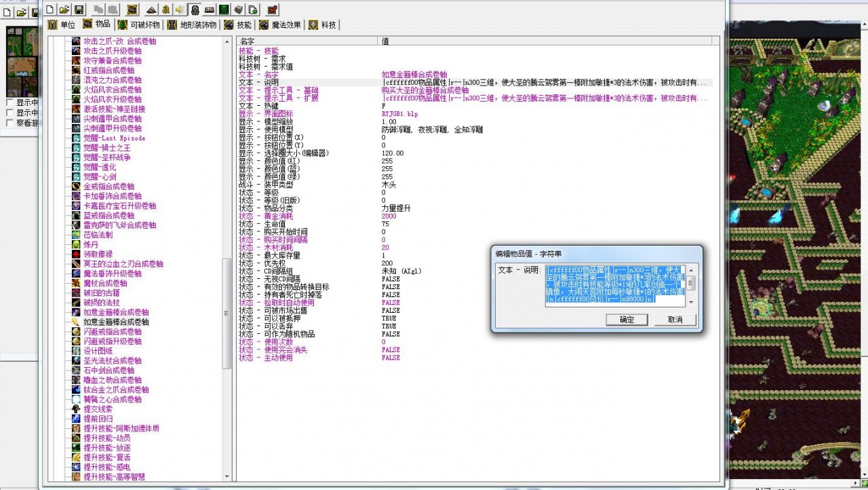Click the Open folder icon in Object Editor toolbar
868x490 pixels.
tap(64, 10)
